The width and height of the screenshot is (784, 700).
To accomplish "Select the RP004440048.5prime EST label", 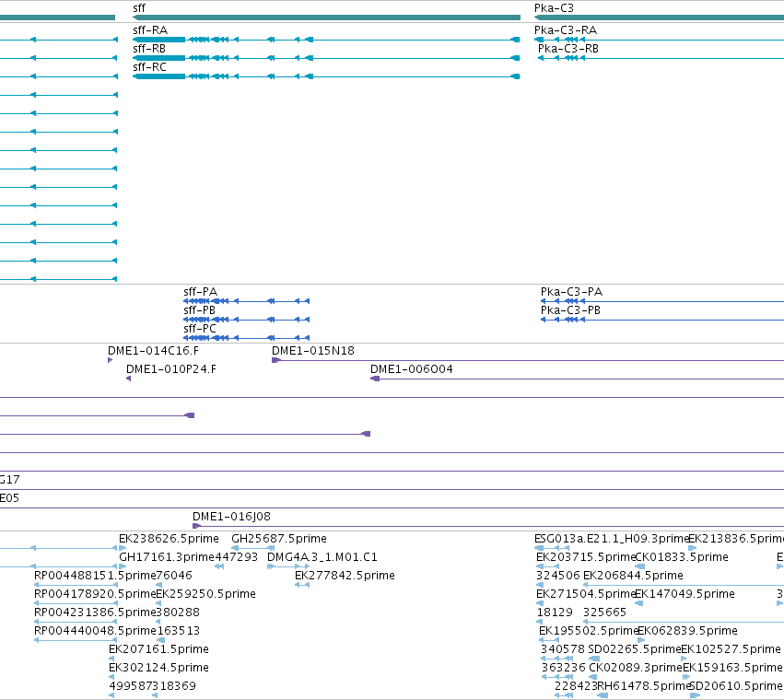I will pos(95,631).
